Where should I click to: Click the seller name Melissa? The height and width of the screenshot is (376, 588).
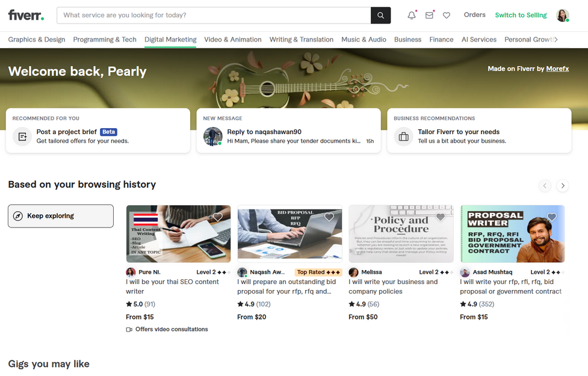(371, 272)
